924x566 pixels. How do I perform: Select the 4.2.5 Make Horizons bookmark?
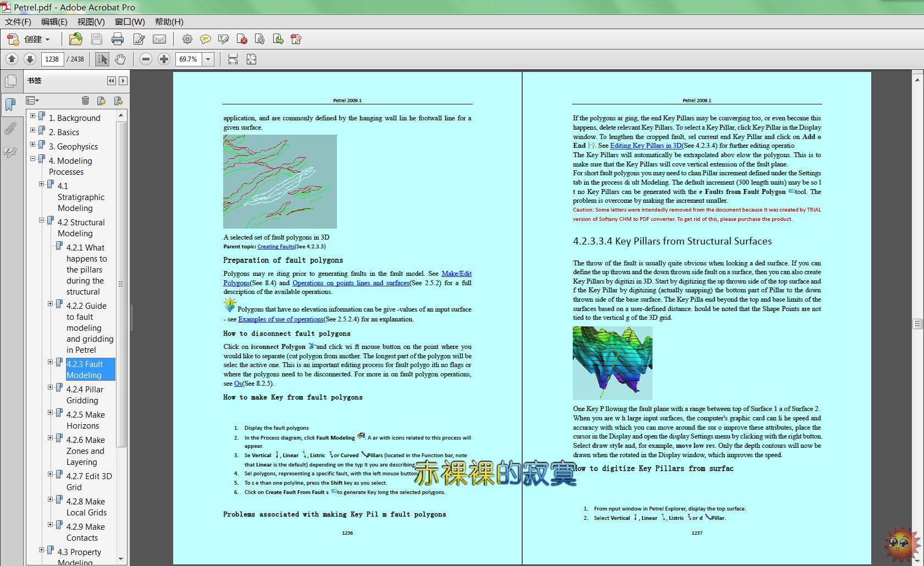pos(86,420)
